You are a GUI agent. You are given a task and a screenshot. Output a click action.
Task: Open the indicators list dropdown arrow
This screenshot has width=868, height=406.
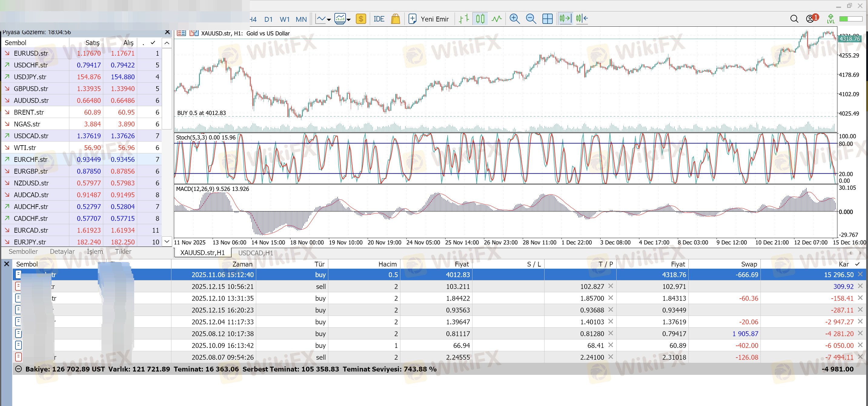[329, 20]
